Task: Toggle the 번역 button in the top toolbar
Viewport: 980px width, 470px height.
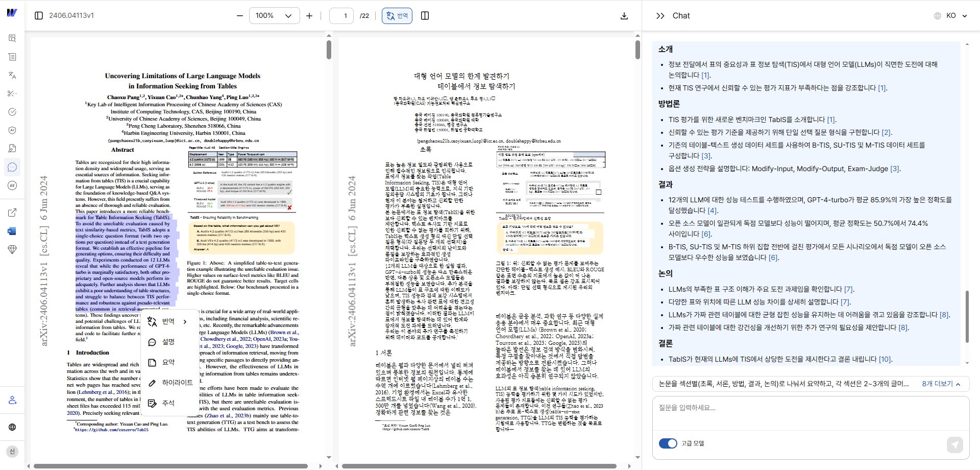Action: [397, 15]
